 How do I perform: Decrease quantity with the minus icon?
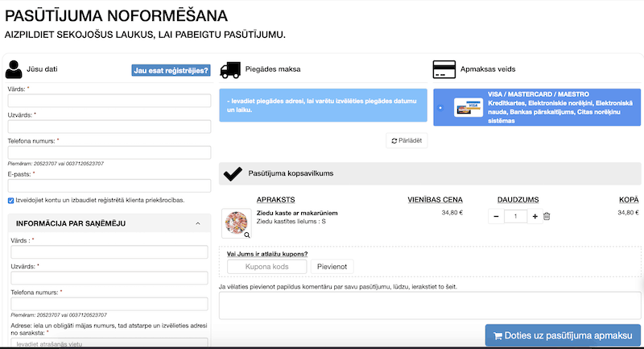click(496, 216)
